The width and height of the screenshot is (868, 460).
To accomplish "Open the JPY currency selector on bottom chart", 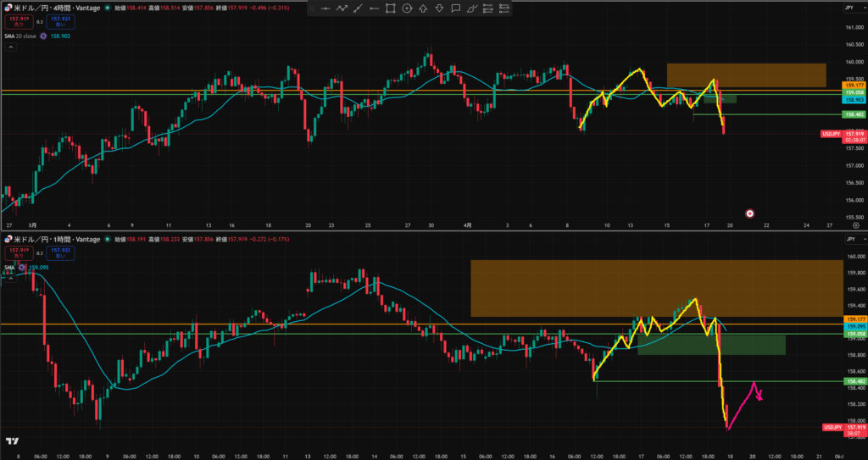I will (849, 240).
